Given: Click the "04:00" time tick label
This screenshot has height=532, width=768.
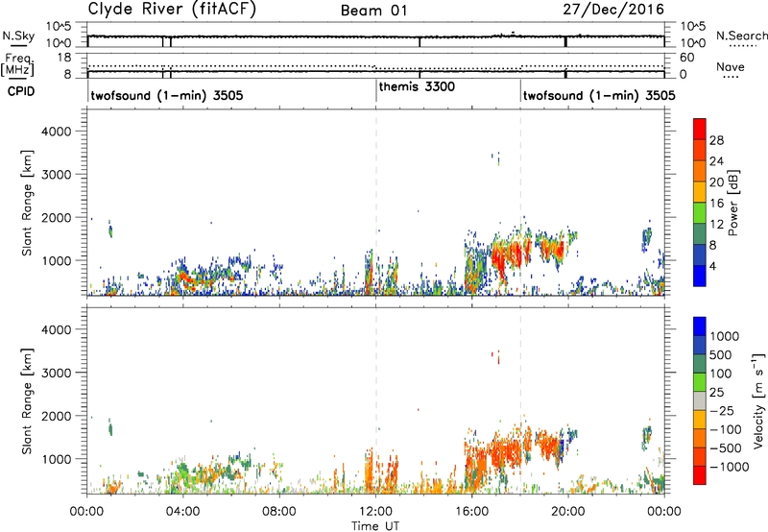Looking at the screenshot, I should tap(183, 512).
